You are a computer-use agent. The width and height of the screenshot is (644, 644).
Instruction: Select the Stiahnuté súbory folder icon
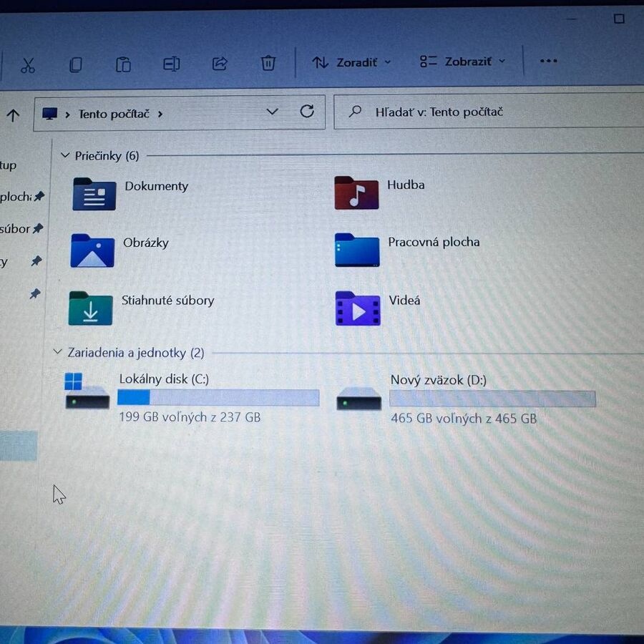point(90,308)
